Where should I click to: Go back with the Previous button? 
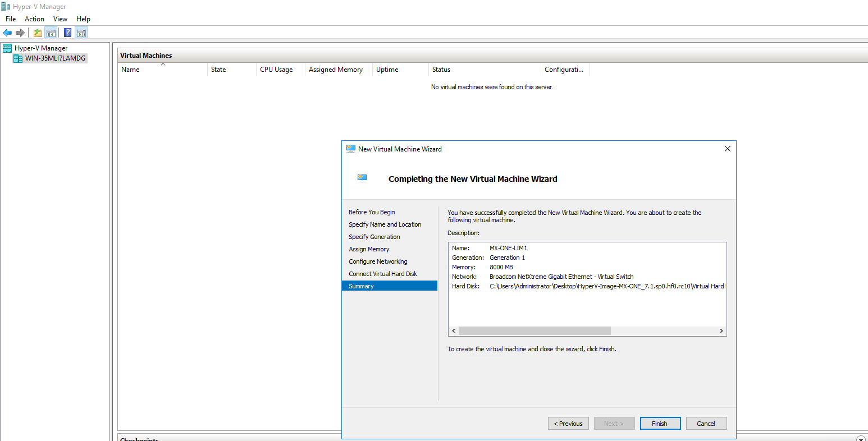coord(568,424)
